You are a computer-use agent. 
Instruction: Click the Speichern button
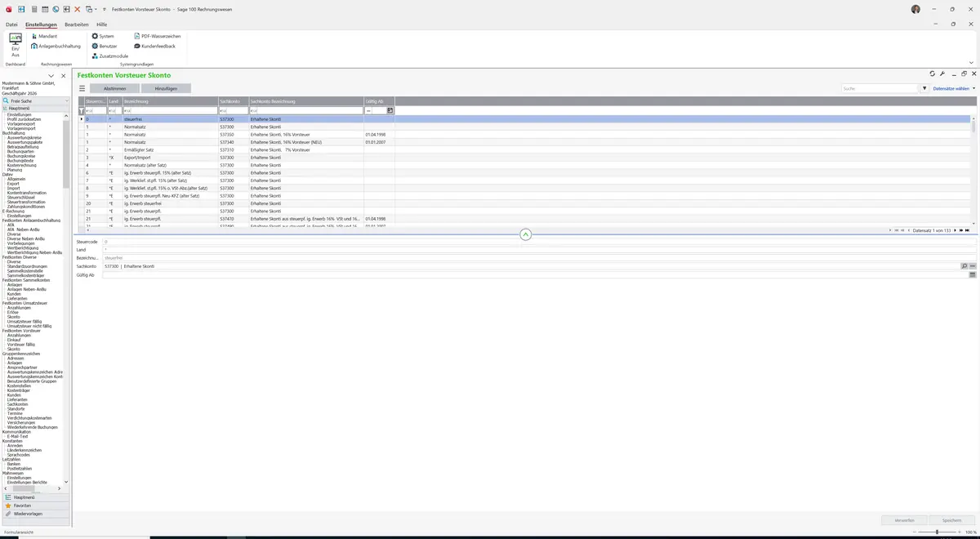pyautogui.click(x=952, y=520)
